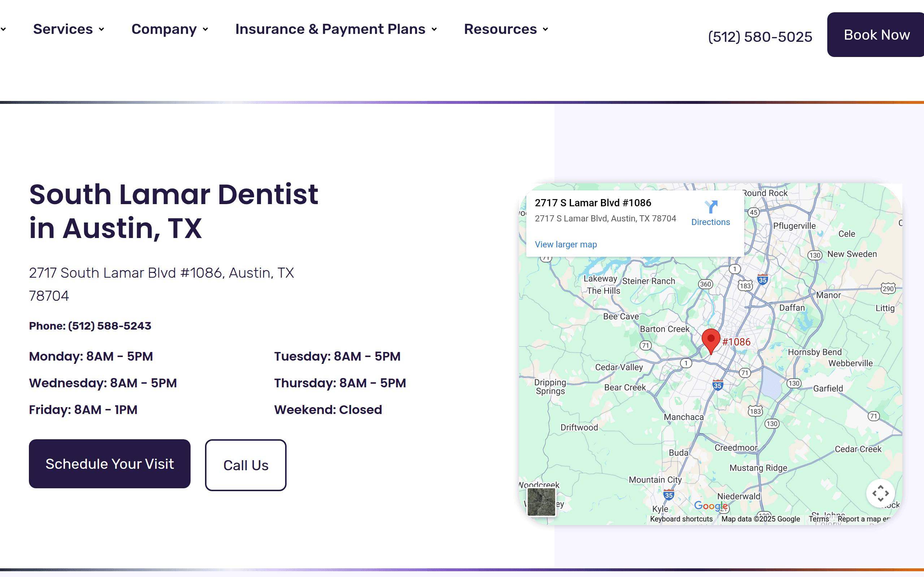
Task: Click the Call Us button
Action: click(x=245, y=465)
